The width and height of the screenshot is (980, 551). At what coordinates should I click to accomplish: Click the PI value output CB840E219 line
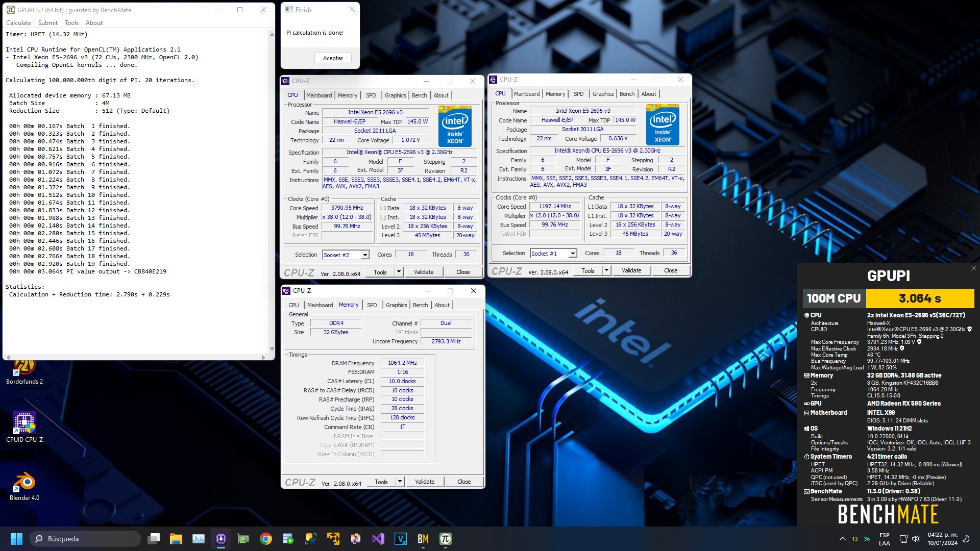88,271
